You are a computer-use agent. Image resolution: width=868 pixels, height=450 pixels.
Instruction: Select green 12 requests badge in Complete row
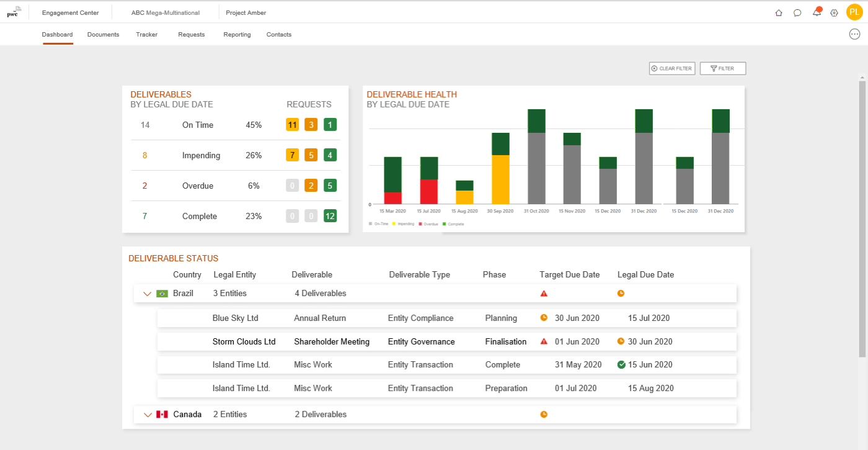coord(330,216)
